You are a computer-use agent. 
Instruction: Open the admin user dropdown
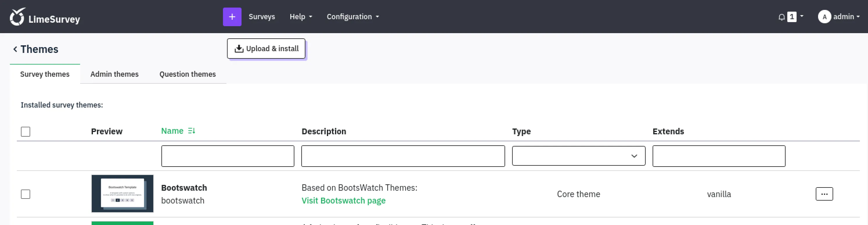(846, 17)
